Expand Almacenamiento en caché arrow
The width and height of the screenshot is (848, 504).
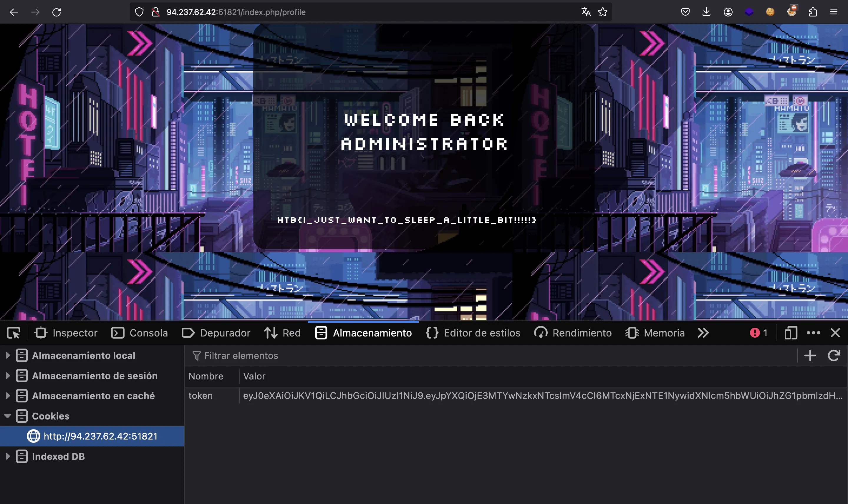tap(7, 396)
